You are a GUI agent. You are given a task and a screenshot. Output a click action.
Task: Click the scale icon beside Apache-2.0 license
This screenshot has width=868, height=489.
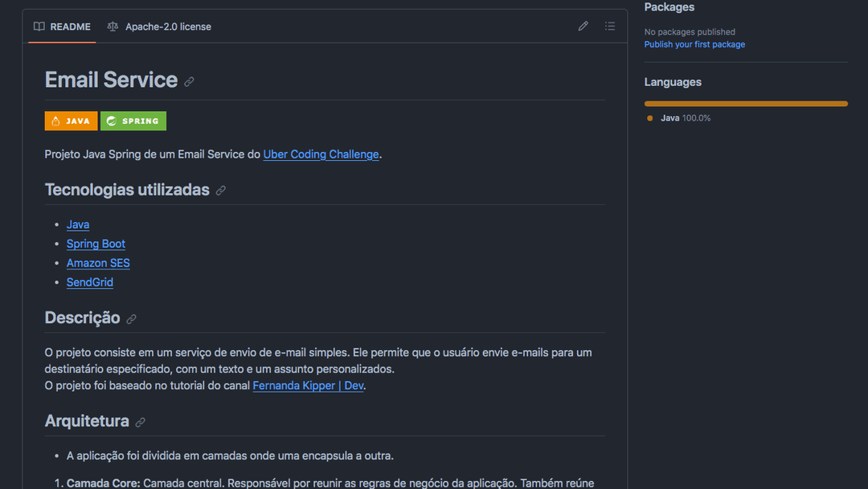tap(113, 27)
